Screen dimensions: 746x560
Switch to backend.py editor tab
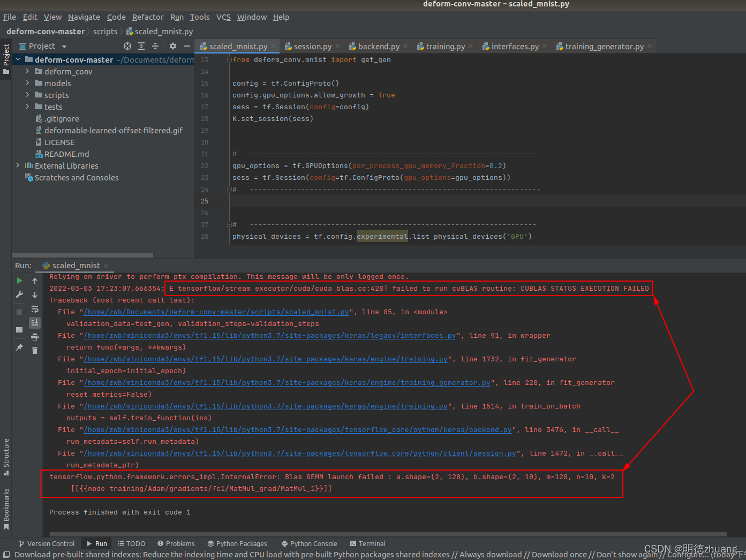[379, 47]
